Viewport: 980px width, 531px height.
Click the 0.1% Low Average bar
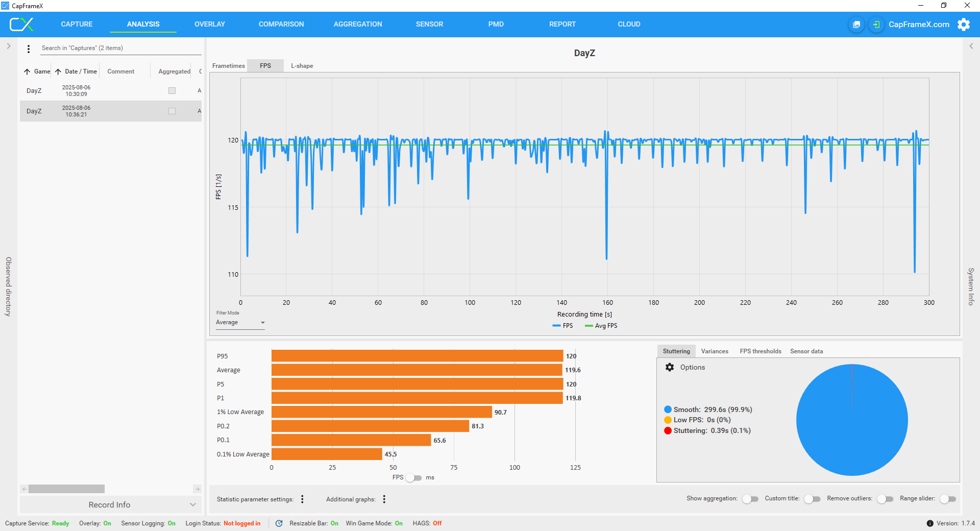click(x=327, y=454)
